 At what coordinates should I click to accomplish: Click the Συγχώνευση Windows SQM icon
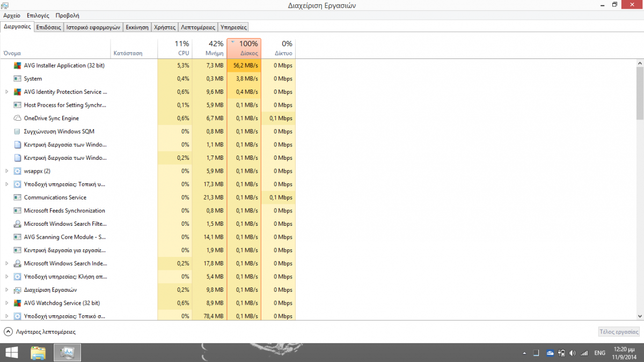click(x=17, y=131)
